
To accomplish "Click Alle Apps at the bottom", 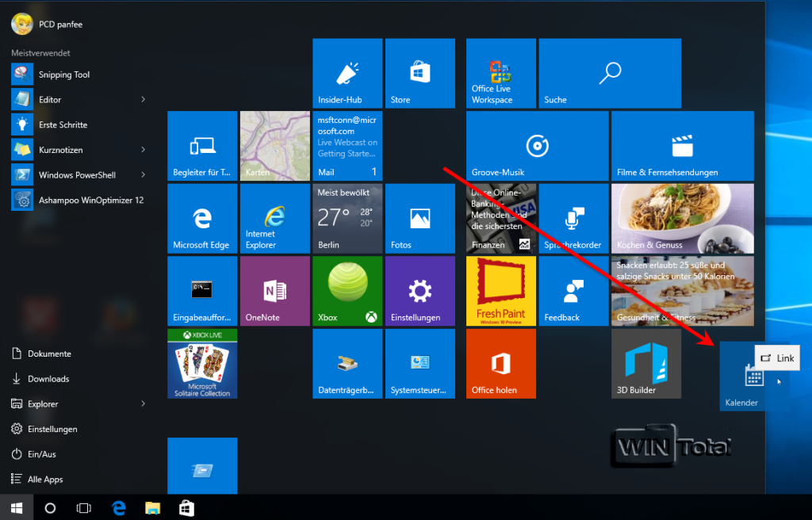I will pyautogui.click(x=44, y=480).
